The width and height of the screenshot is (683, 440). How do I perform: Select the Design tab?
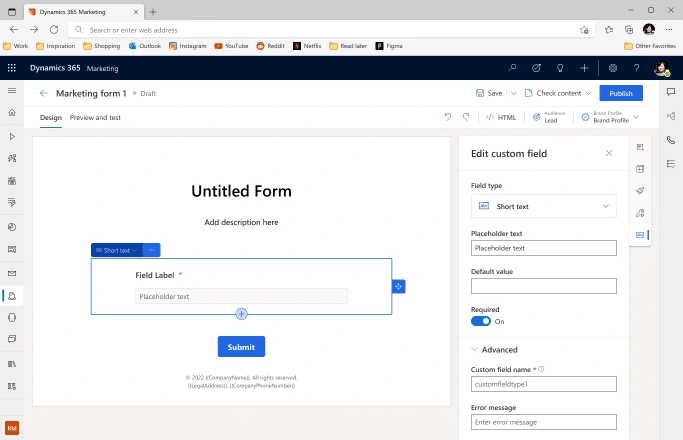51,117
